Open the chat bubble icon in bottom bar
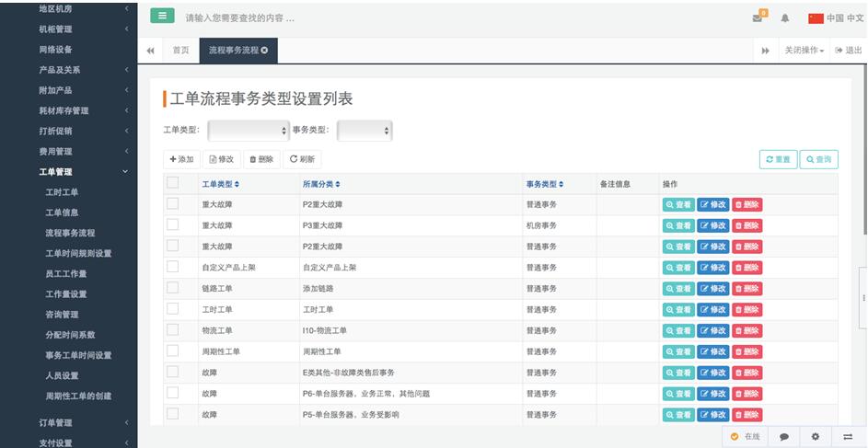Image resolution: width=868 pixels, height=448 pixels. coord(784,436)
